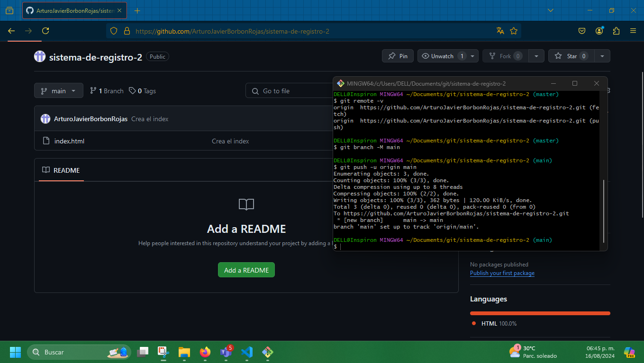The image size is (644, 363).
Task: Open the Pocket save icon in the browser toolbar
Action: click(x=582, y=31)
